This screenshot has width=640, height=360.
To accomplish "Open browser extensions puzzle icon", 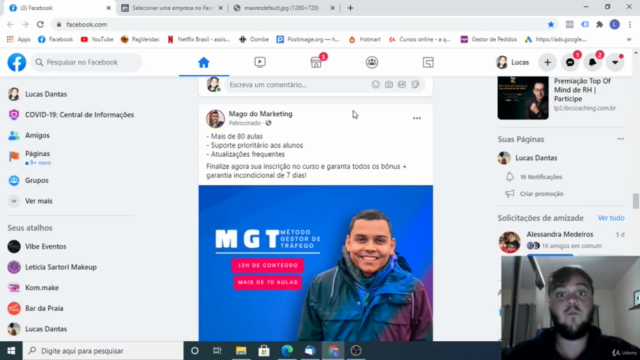I will (599, 24).
